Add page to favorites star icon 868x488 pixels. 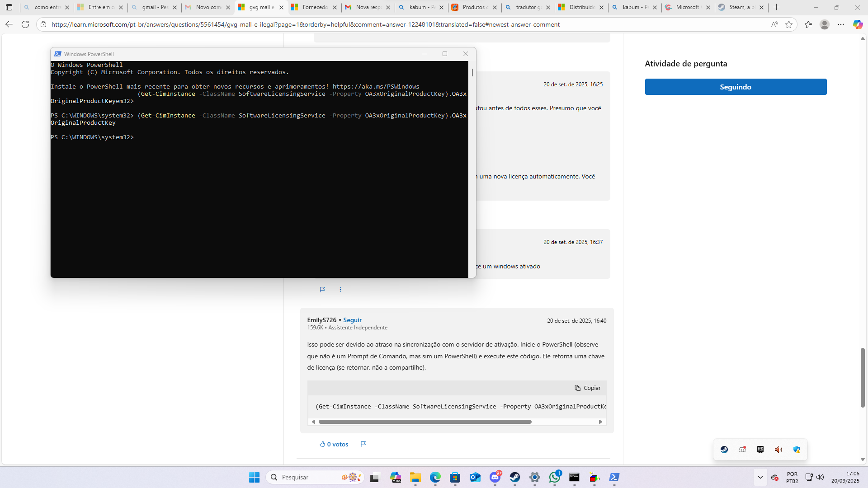pyautogui.click(x=789, y=24)
